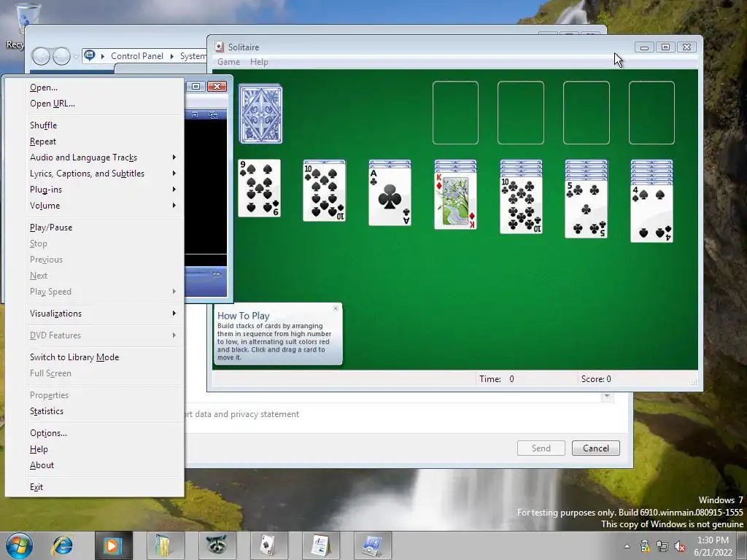This screenshot has width=747, height=560.
Task: Pick the Ace of clubs card
Action: point(390,197)
